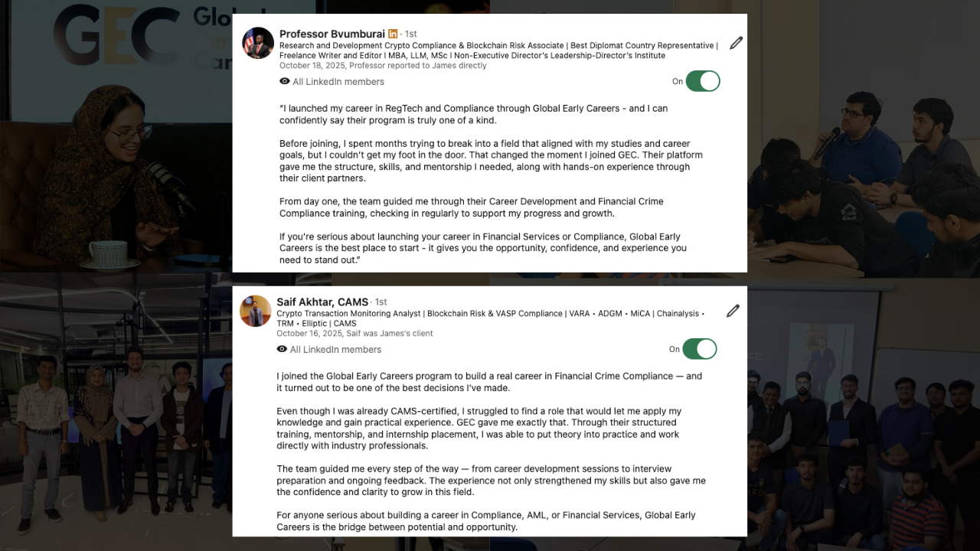
Task: Open the Saif Akhtar, CAMS name link
Action: pos(322,302)
